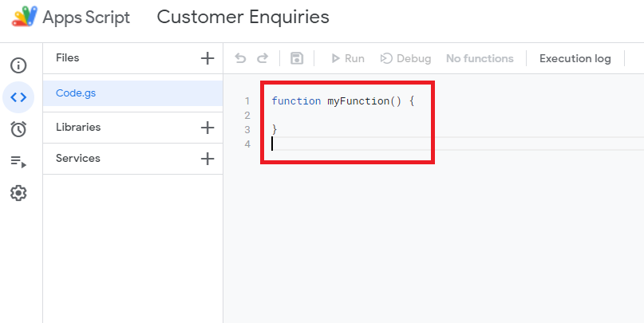Open the Execution log
Screen dimensions: 644x323
point(575,58)
